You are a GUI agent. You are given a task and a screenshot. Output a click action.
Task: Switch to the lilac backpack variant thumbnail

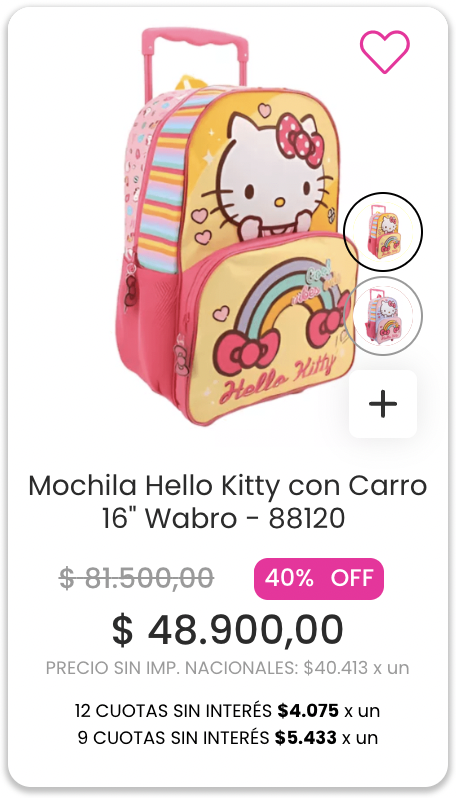point(383,316)
